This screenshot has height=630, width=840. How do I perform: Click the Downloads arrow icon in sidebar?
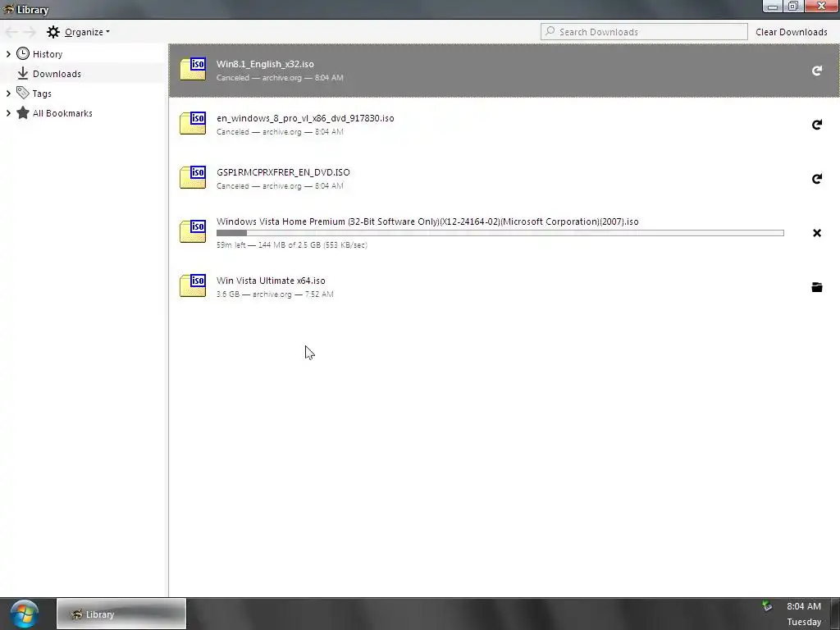(22, 73)
